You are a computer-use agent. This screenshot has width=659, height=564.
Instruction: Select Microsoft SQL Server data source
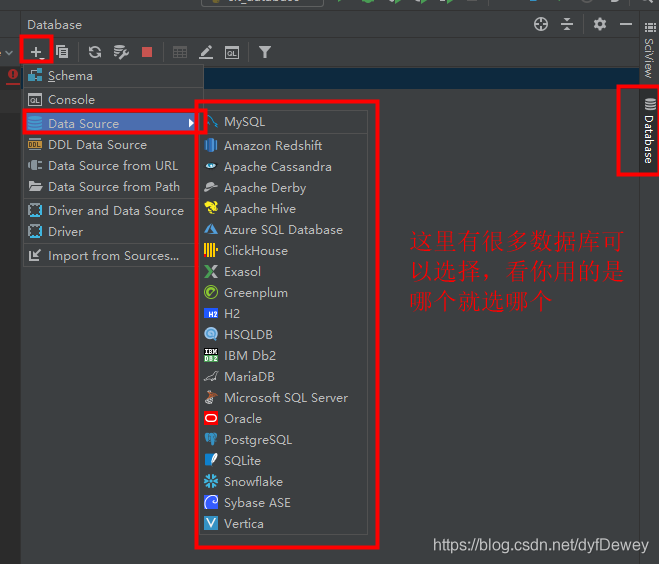point(285,398)
